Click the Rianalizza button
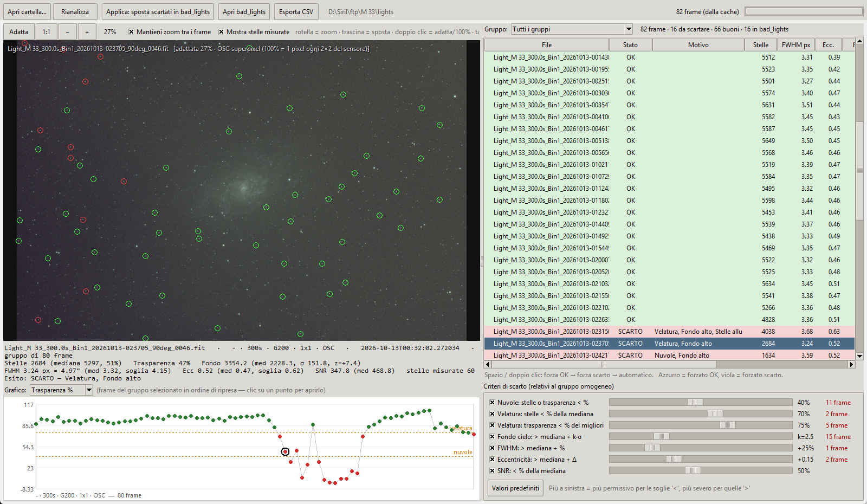Viewport: 867px width, 504px height. [75, 12]
